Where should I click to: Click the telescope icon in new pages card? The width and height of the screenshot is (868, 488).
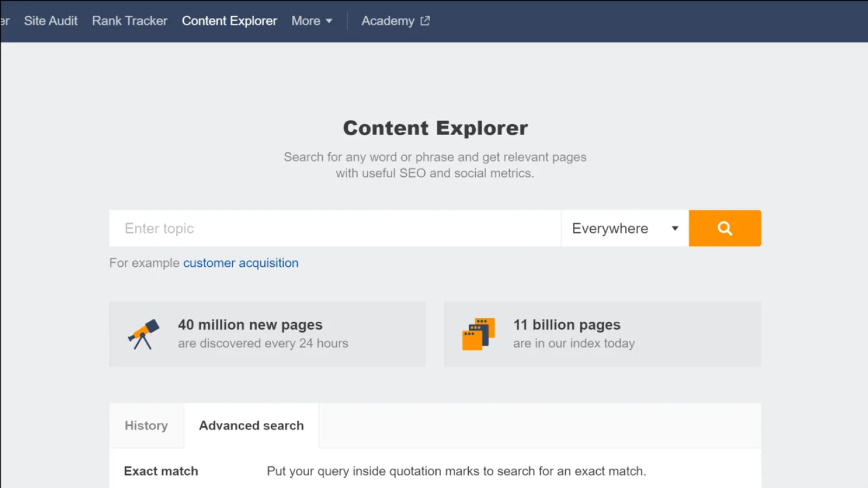click(144, 334)
